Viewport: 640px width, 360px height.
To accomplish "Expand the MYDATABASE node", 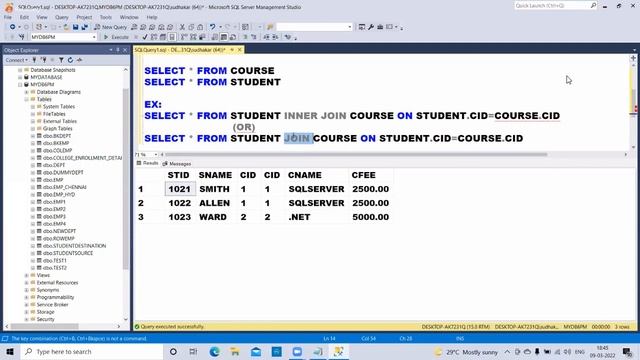I will pyautogui.click(x=20, y=77).
